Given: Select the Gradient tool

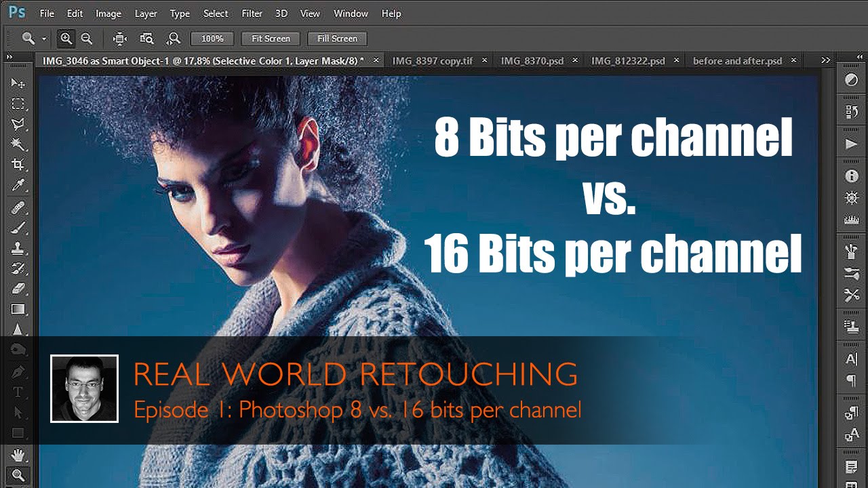Looking at the screenshot, I should 18,309.
